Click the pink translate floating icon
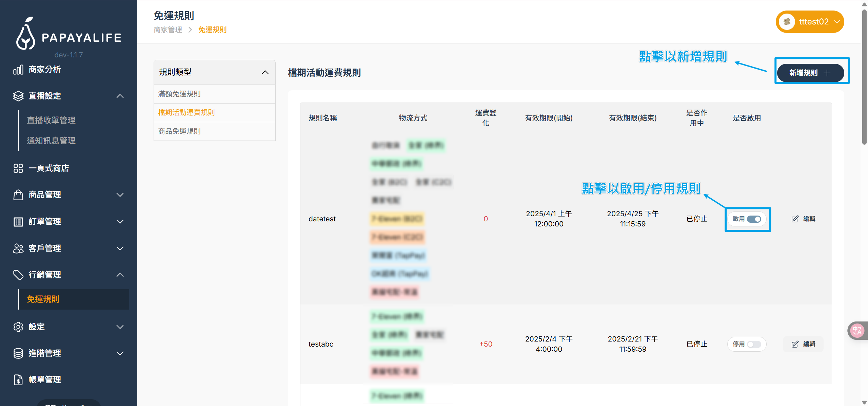Viewport: 868px width, 406px height. 857,330
